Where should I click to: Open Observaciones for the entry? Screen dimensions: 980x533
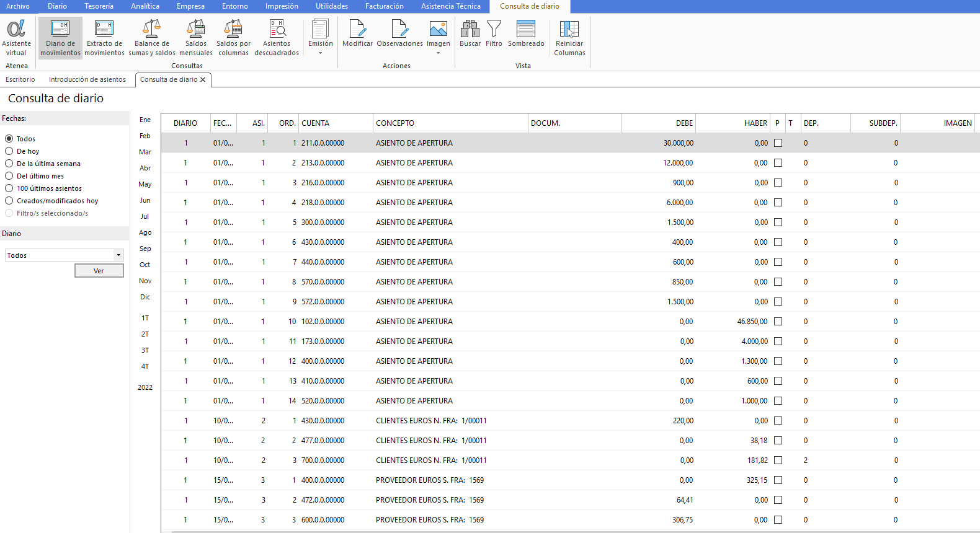(x=399, y=33)
